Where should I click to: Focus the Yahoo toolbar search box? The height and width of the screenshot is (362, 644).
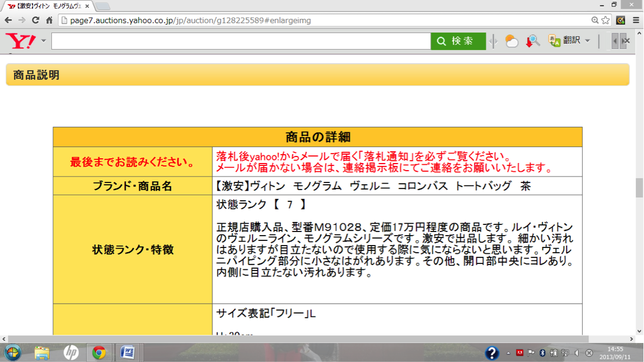pos(241,41)
